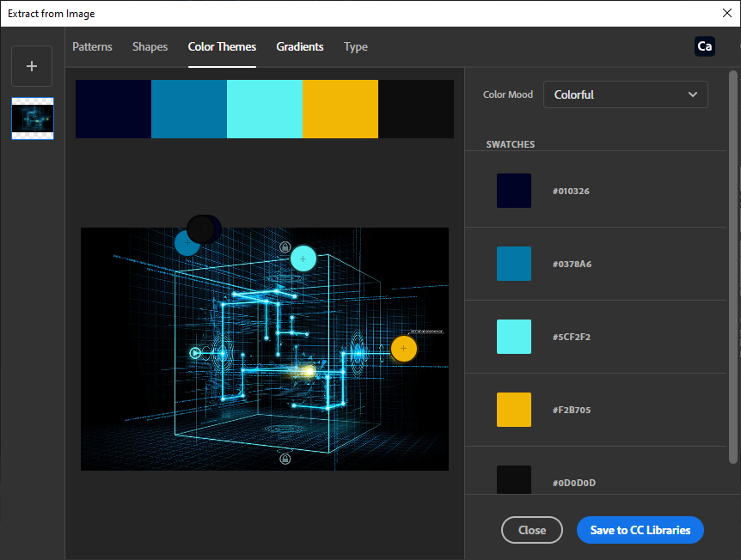This screenshot has height=560, width=741.
Task: Select the Type tab
Action: click(x=356, y=46)
